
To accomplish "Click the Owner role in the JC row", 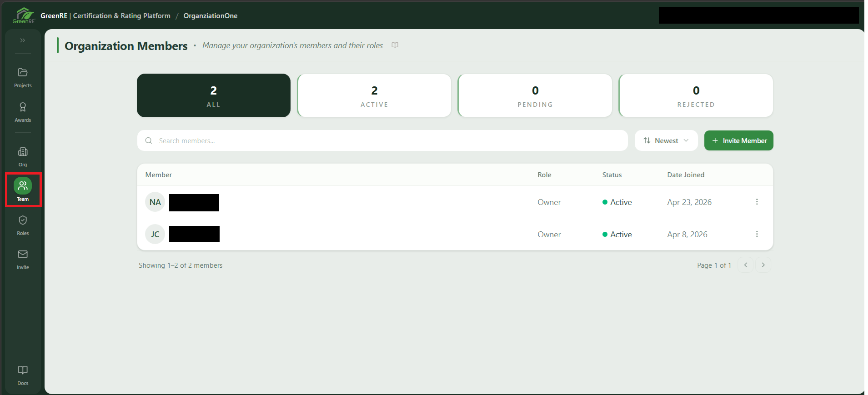I will [x=549, y=235].
